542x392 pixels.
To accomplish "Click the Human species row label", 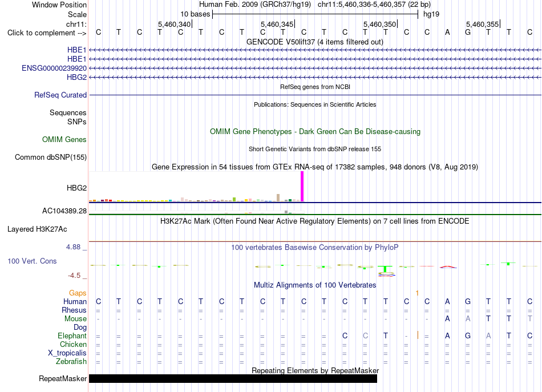I will point(75,301).
